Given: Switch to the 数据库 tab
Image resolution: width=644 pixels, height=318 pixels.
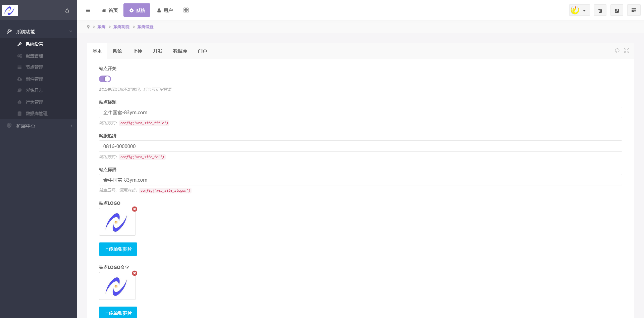Looking at the screenshot, I should [180, 51].
